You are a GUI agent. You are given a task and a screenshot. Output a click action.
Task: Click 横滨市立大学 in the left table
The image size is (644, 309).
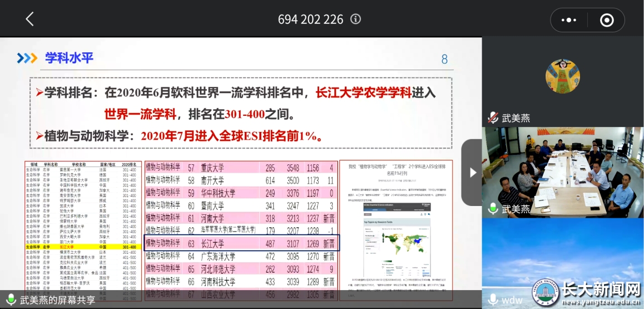pos(70,252)
